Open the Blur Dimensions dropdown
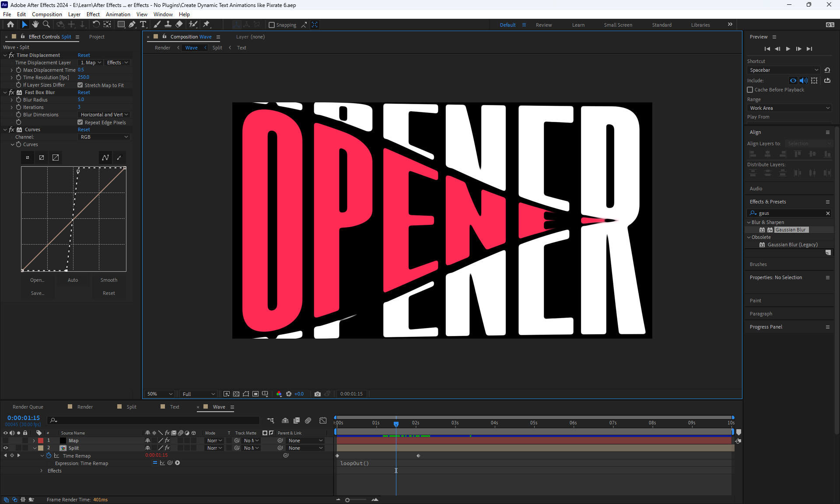The image size is (840, 504). point(104,115)
